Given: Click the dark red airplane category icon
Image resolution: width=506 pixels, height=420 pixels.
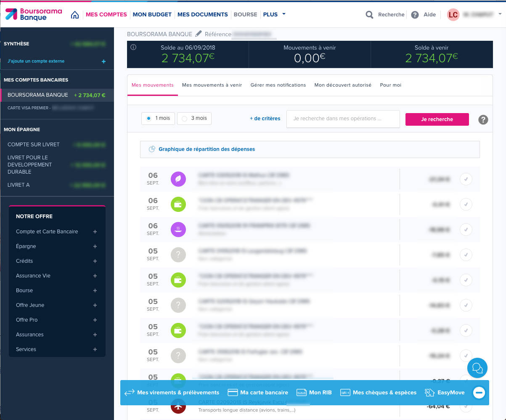Looking at the screenshot, I should coord(178,406).
